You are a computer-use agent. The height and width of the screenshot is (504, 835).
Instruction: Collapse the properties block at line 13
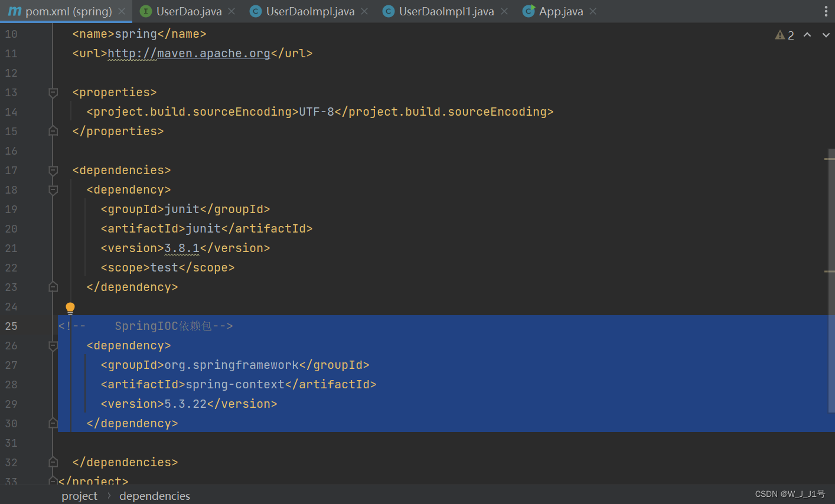point(53,92)
